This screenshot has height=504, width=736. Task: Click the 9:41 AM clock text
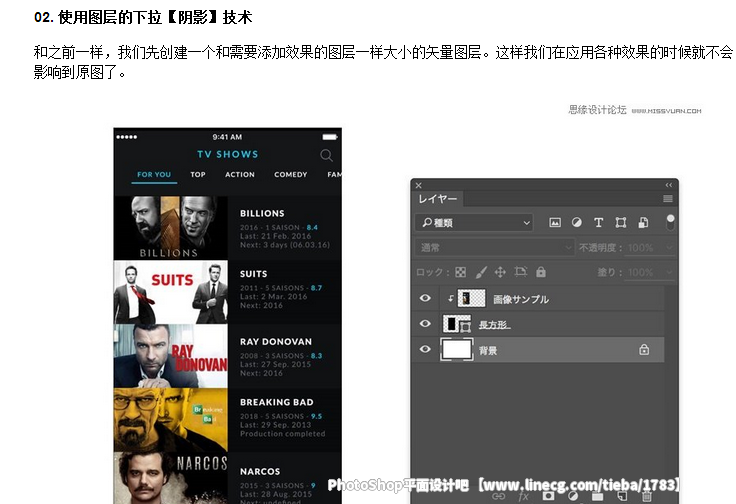coord(227,137)
